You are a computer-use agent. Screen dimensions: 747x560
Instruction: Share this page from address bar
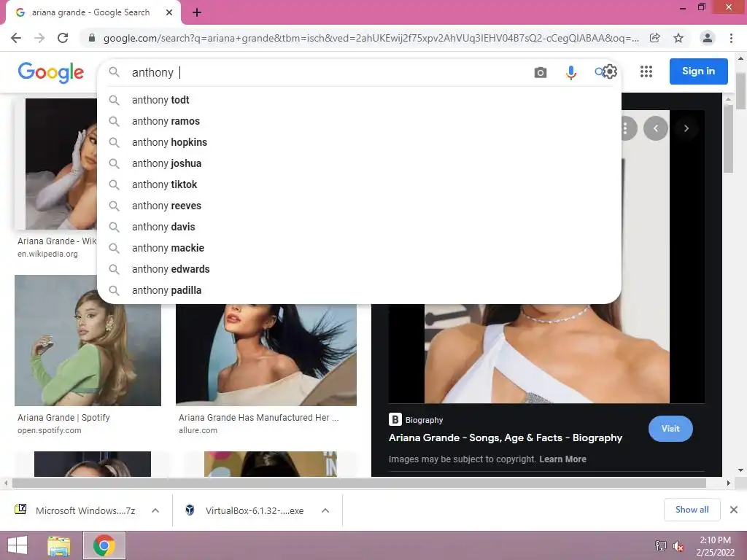pos(655,38)
